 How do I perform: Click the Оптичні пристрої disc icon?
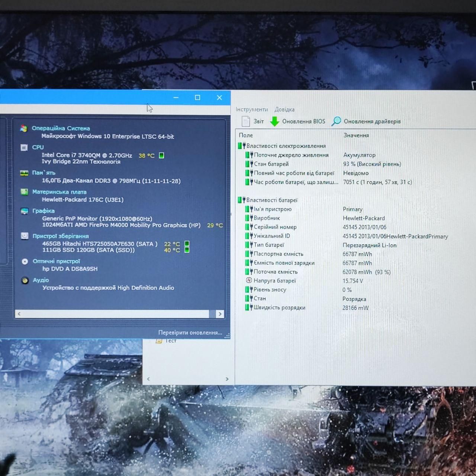point(25,261)
